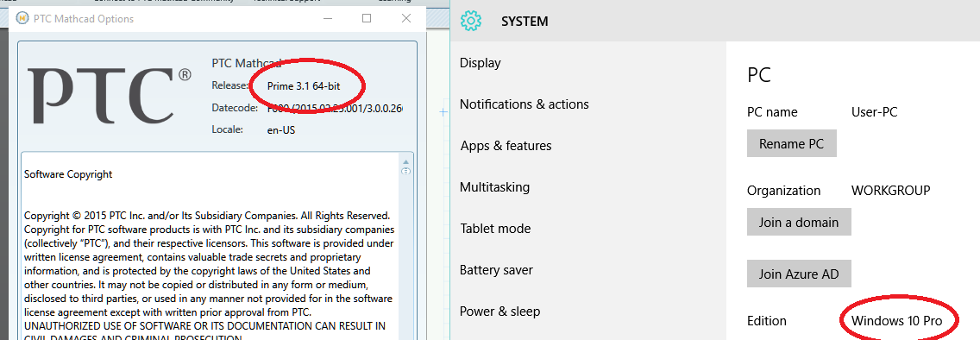
Task: Minimize the PTC Mathcad Options window
Action: [328, 19]
